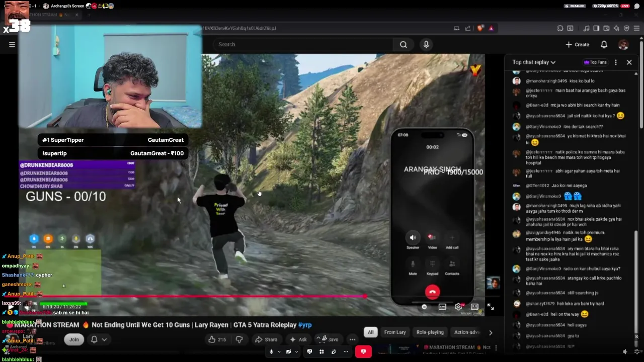Close the chat replay panel

[629, 62]
